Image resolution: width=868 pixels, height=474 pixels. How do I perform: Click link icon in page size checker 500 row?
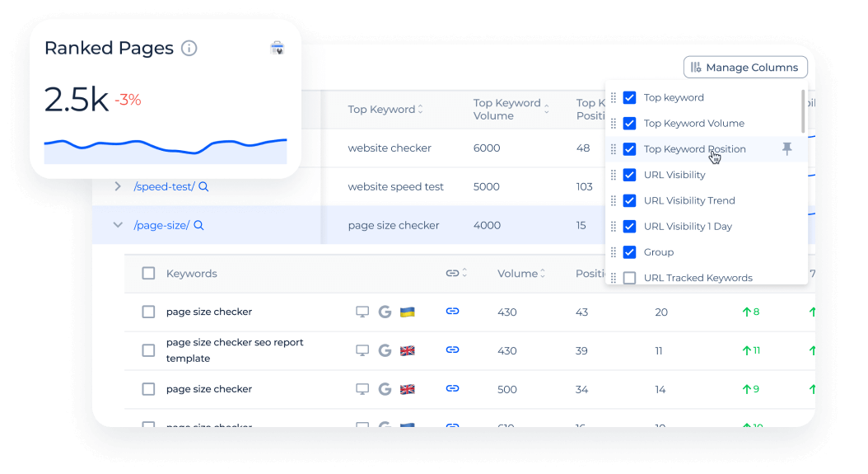(x=452, y=388)
